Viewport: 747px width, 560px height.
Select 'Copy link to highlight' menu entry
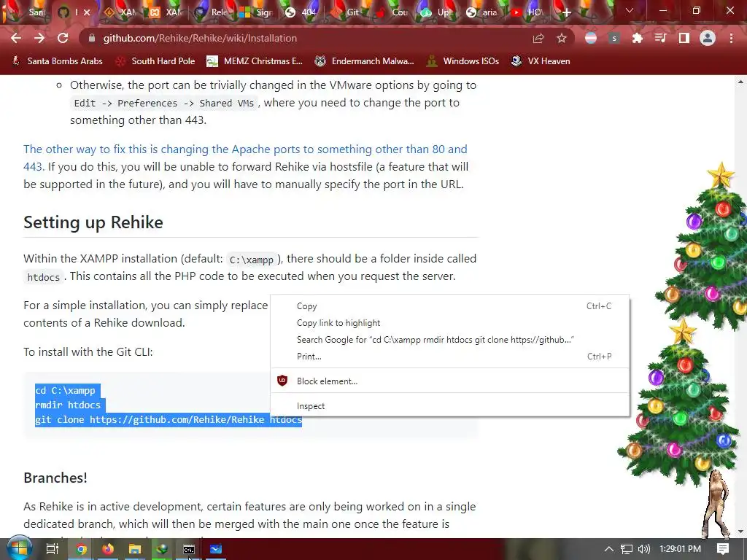(x=449, y=323)
